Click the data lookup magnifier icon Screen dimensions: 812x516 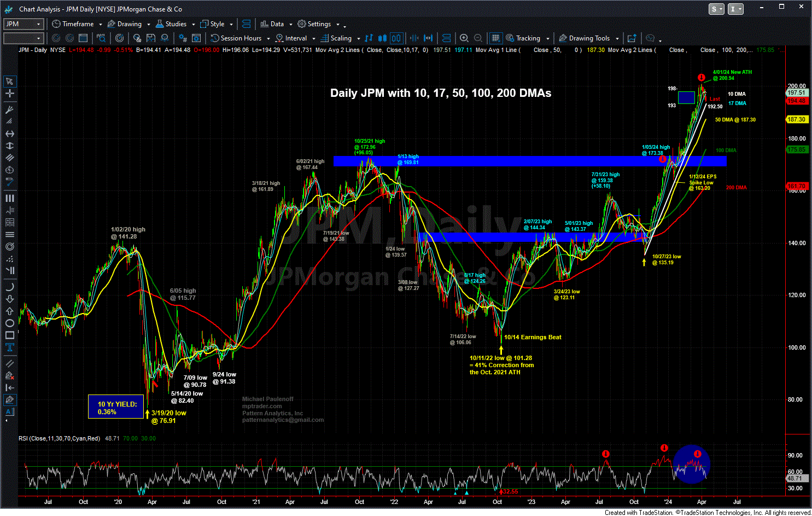(101, 38)
